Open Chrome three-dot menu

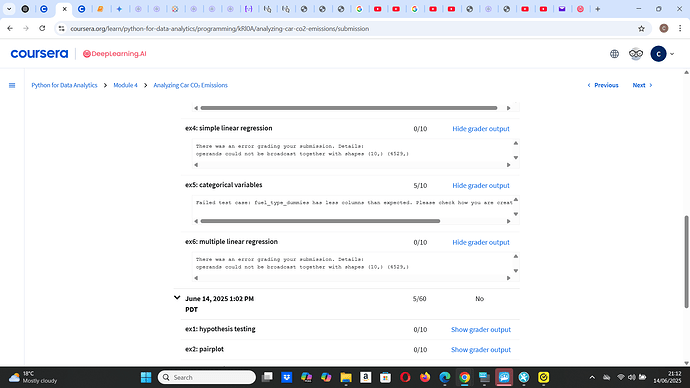pyautogui.click(x=680, y=28)
